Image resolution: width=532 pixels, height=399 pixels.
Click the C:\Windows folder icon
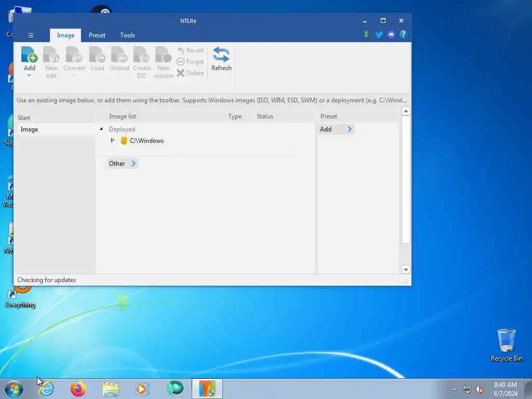(124, 141)
